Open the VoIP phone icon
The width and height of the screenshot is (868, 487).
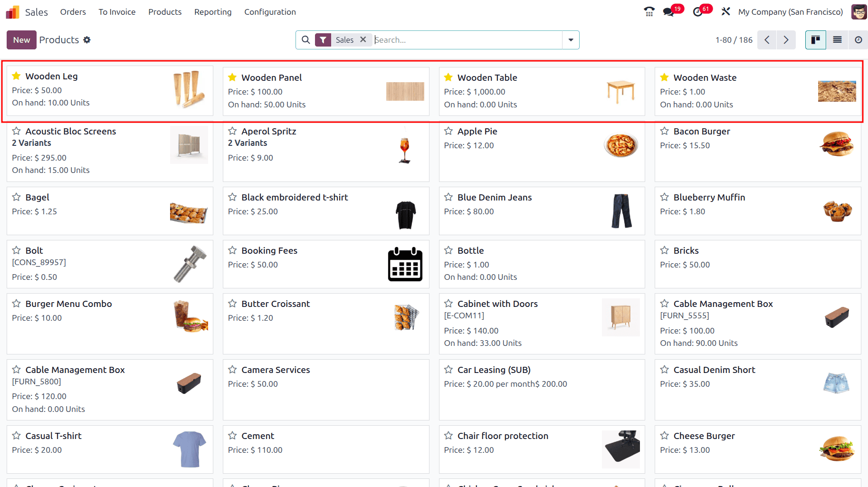[x=649, y=12]
